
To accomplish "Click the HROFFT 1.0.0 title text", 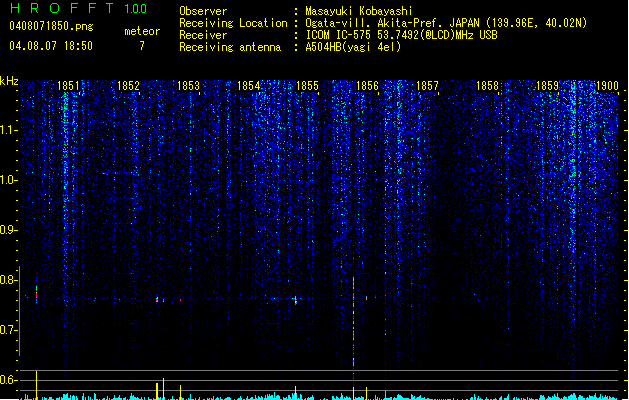I will [x=78, y=8].
